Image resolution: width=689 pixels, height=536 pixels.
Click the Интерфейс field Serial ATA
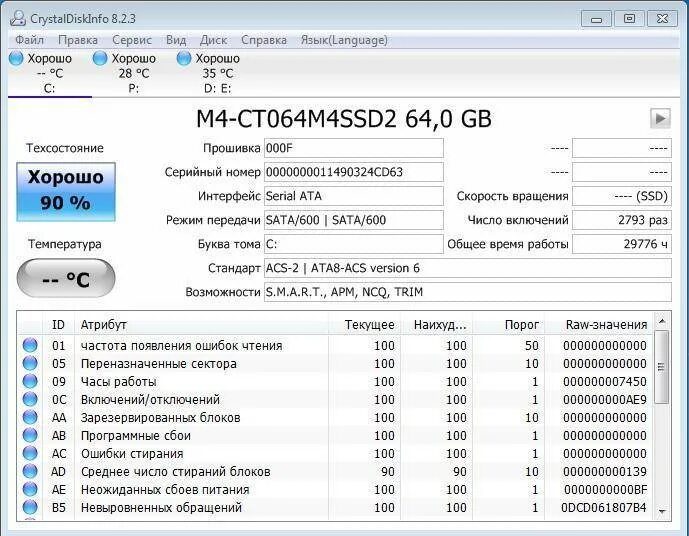(353, 196)
